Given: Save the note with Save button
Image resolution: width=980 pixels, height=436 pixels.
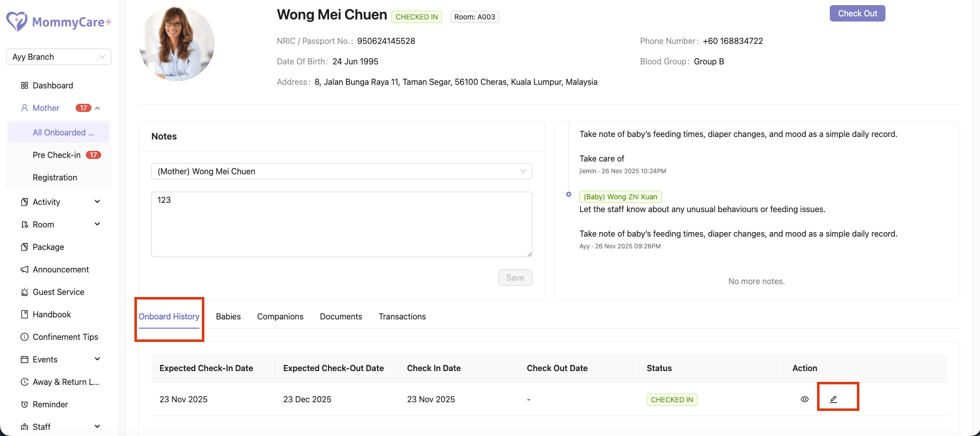Looking at the screenshot, I should click(515, 278).
